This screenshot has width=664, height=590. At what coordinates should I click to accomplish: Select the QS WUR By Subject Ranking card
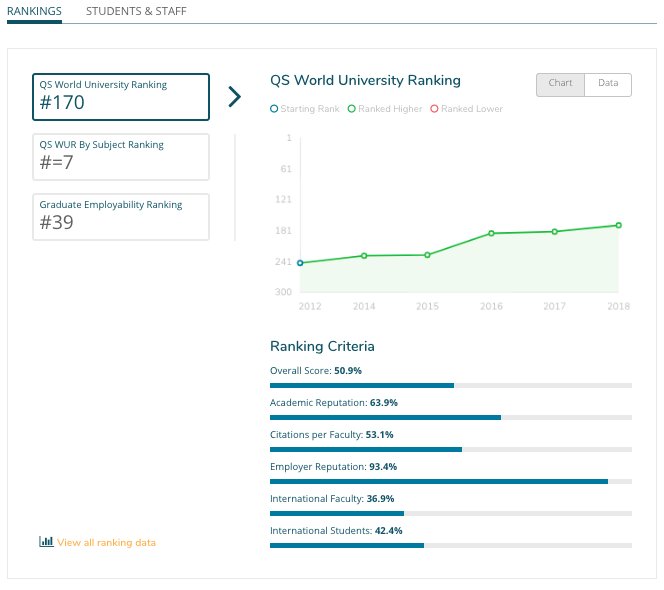coord(121,157)
